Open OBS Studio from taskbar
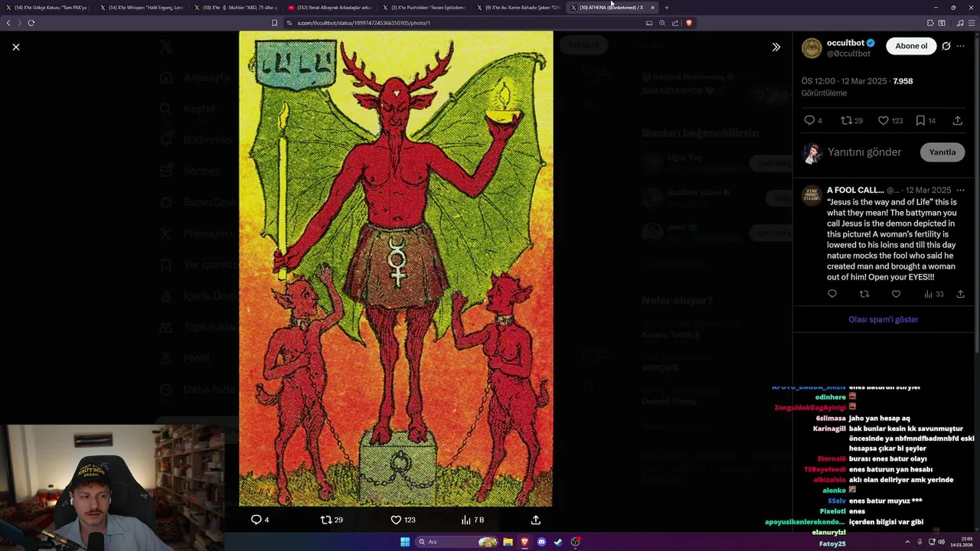Image resolution: width=980 pixels, height=551 pixels. click(x=575, y=542)
